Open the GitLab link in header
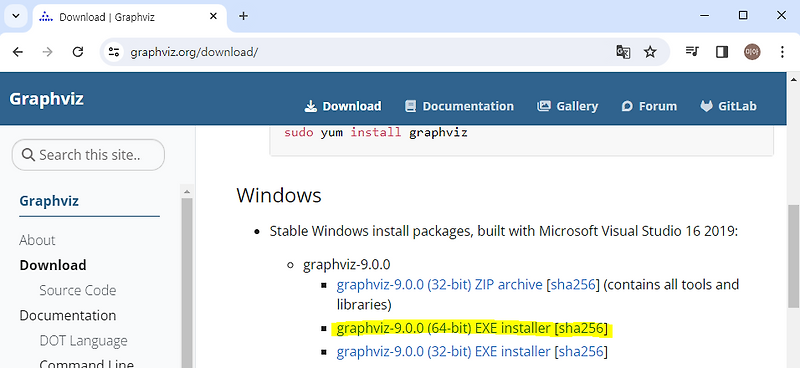This screenshot has height=368, width=800. click(x=729, y=106)
